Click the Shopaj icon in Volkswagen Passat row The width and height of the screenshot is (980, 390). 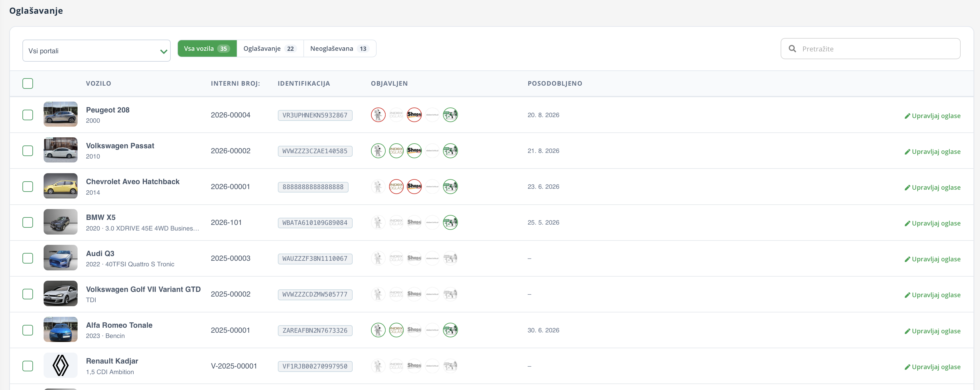click(414, 151)
